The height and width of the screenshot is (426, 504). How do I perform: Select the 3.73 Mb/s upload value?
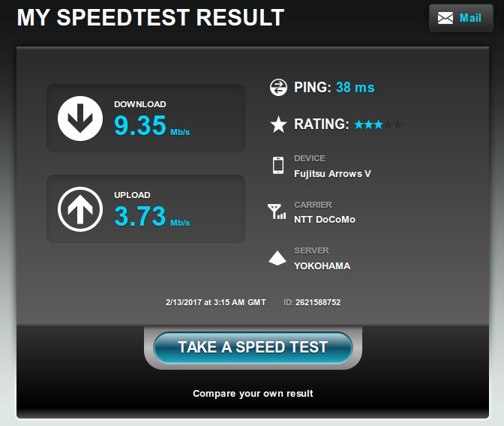[x=151, y=216]
